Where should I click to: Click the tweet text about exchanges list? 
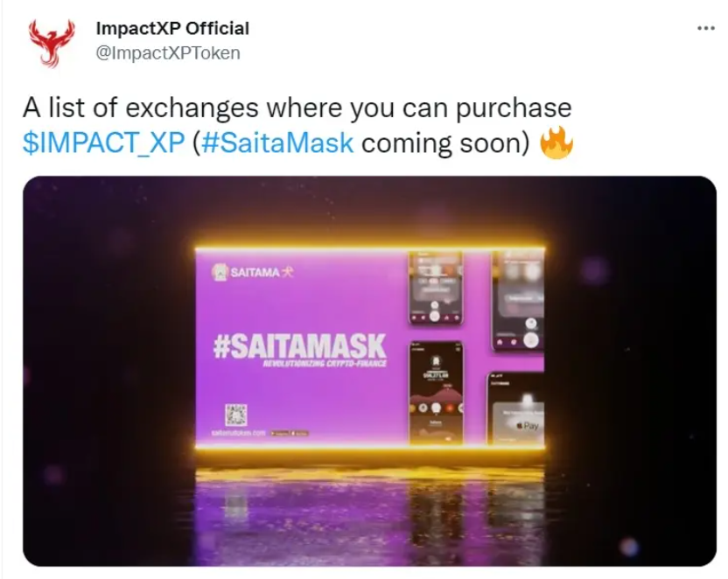point(297,125)
